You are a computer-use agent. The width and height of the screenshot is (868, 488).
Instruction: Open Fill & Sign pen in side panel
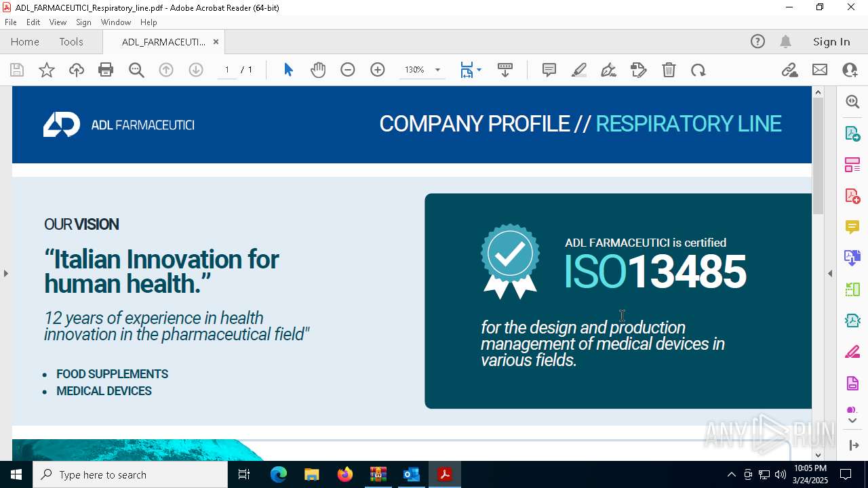[852, 352]
